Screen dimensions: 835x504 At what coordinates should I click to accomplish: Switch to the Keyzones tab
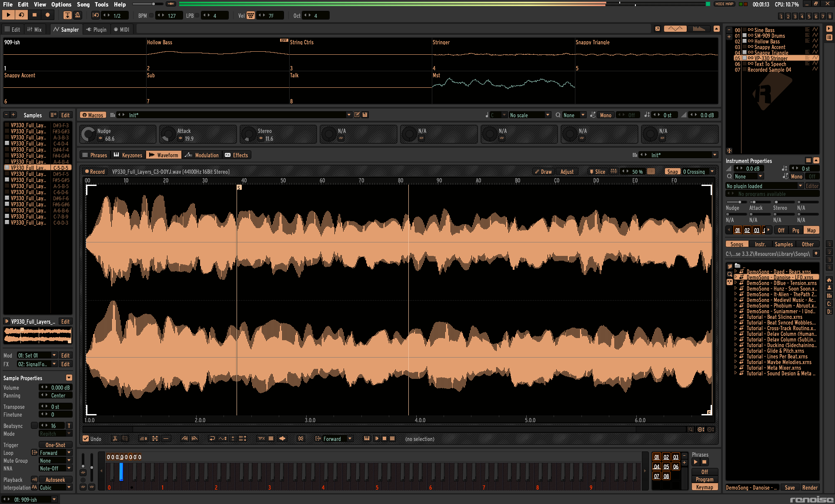(128, 155)
